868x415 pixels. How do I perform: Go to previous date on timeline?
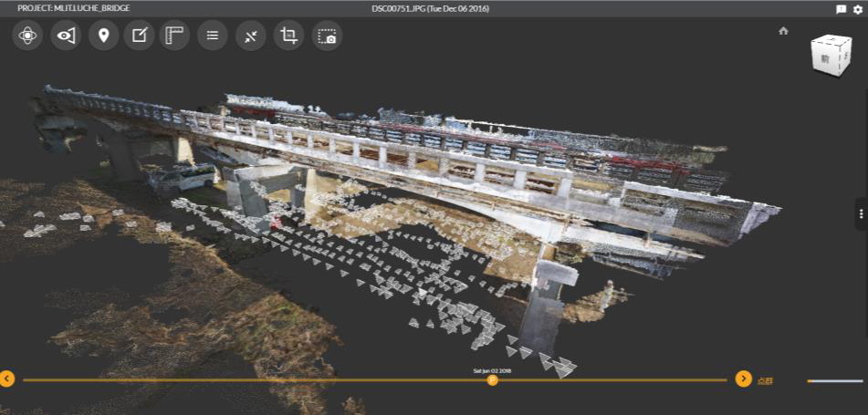point(7,379)
